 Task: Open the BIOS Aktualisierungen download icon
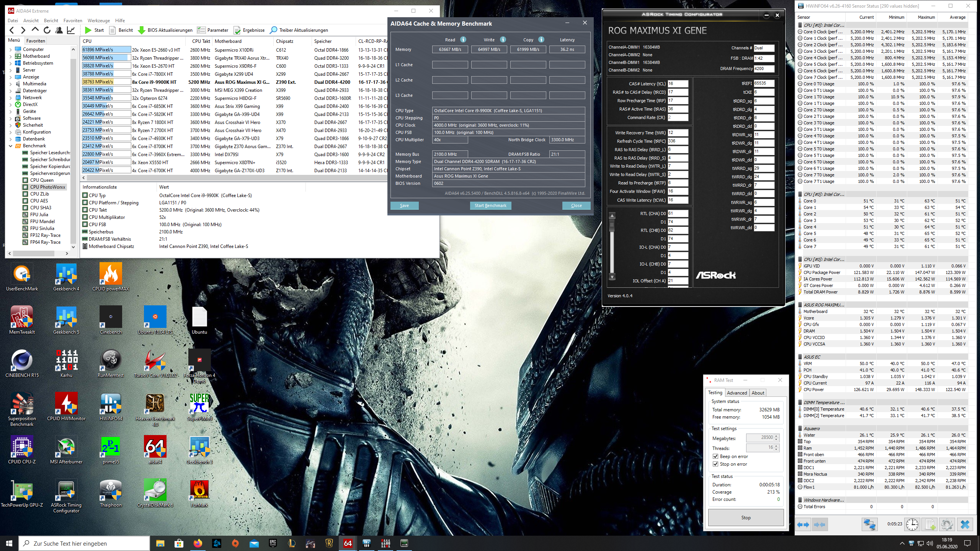click(x=141, y=30)
